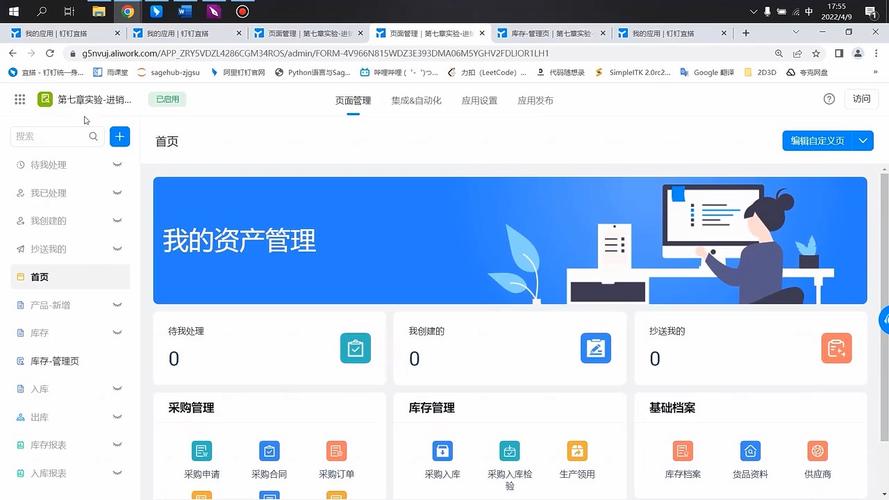Open Word from the taskbar

[184, 11]
